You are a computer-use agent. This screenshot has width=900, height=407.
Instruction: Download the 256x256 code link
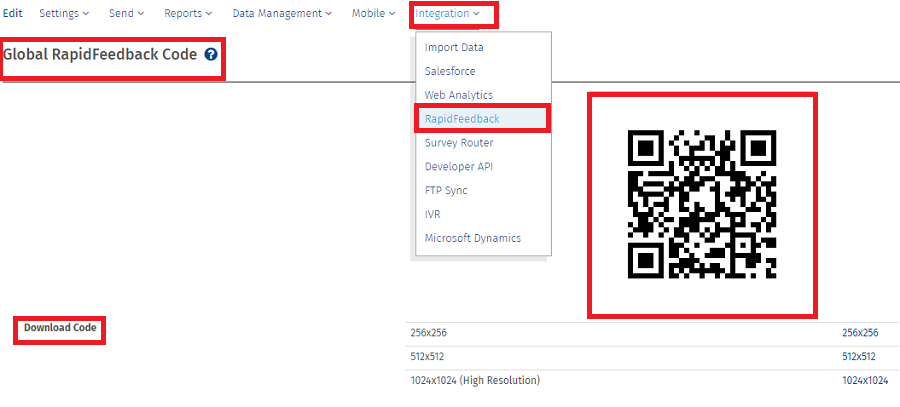click(x=860, y=333)
